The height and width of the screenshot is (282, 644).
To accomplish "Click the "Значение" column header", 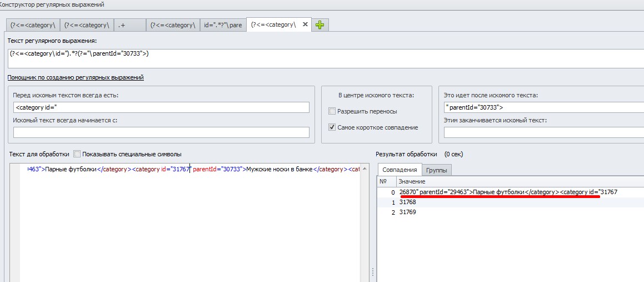I will pyautogui.click(x=411, y=181).
